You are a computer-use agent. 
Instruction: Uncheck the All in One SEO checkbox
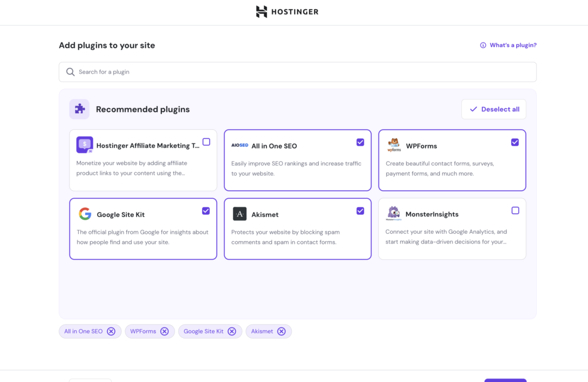pyautogui.click(x=360, y=142)
